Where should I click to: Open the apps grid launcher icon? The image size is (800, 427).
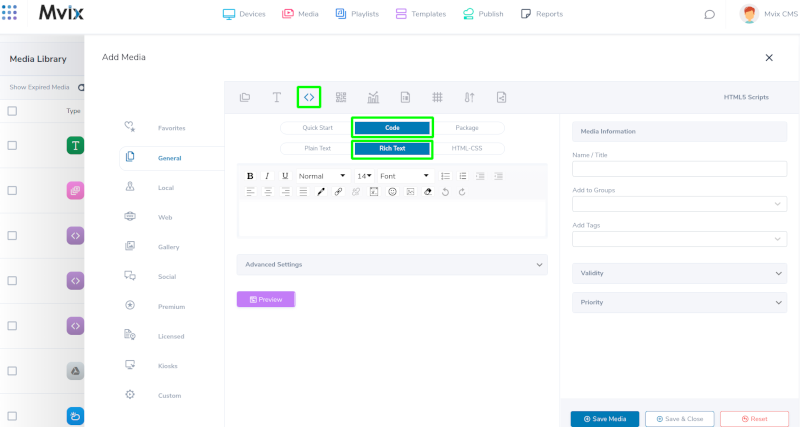(9, 12)
